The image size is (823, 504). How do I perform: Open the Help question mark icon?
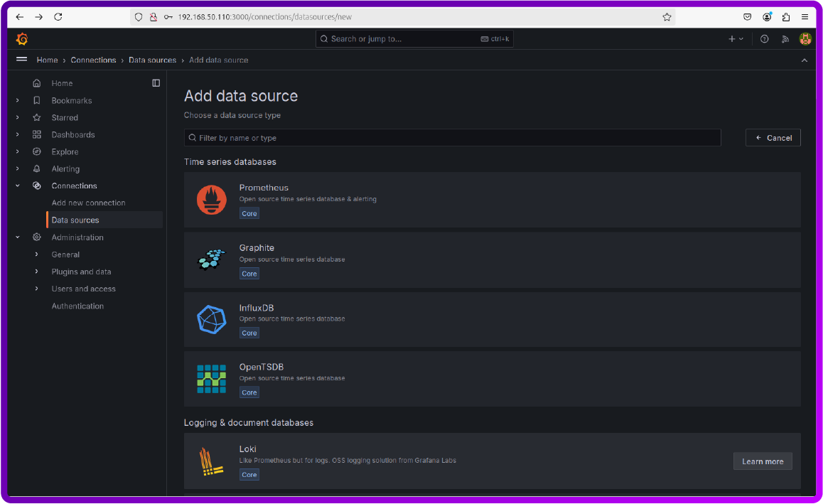click(x=764, y=38)
